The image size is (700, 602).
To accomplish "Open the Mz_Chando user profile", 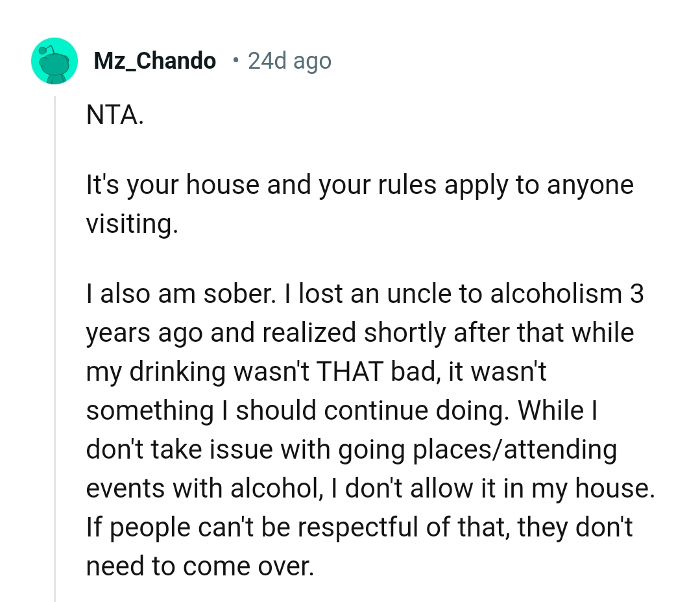I will point(155,61).
